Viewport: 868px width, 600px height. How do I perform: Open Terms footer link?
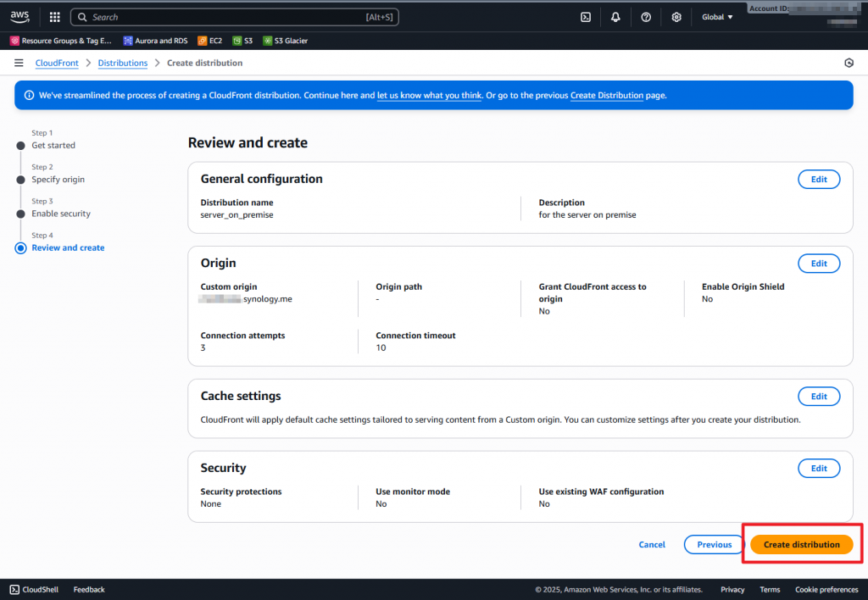[x=770, y=590]
